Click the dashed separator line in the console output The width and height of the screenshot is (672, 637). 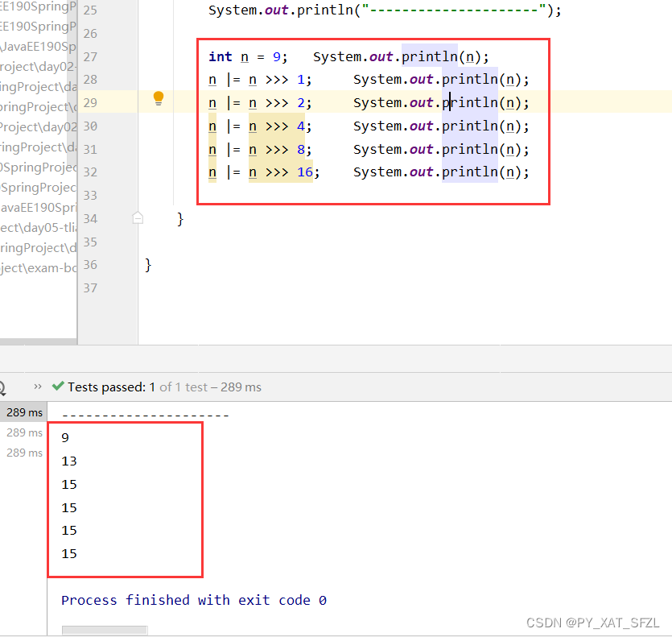click(x=146, y=416)
